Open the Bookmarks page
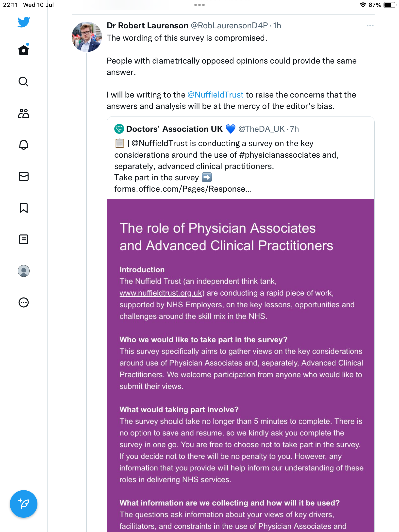The height and width of the screenshot is (532, 399). pos(24,208)
